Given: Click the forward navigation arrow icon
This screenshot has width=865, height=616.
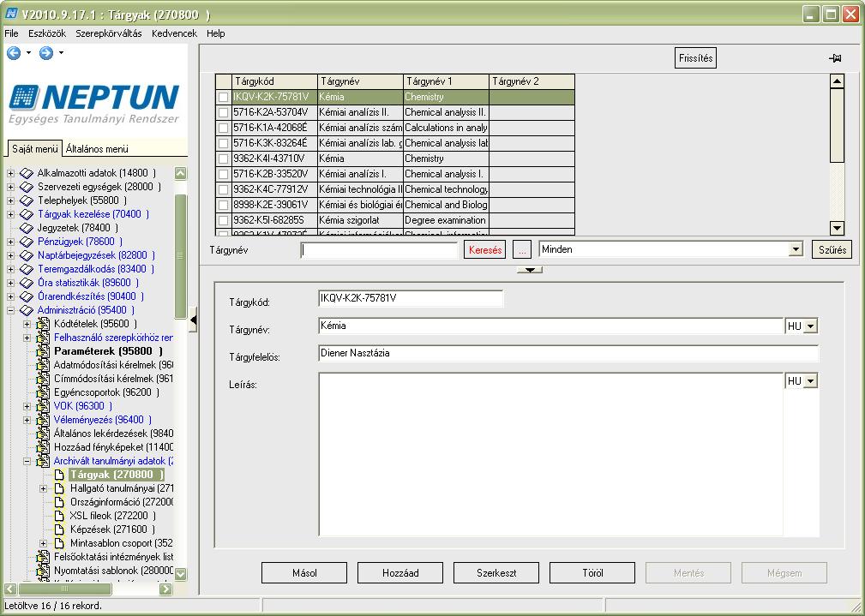Looking at the screenshot, I should click(46, 53).
